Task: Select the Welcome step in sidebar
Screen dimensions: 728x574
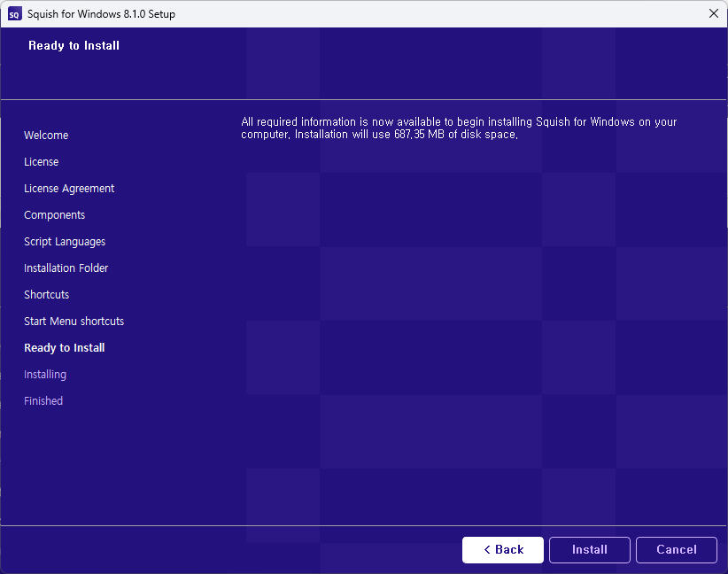Action: coord(46,136)
